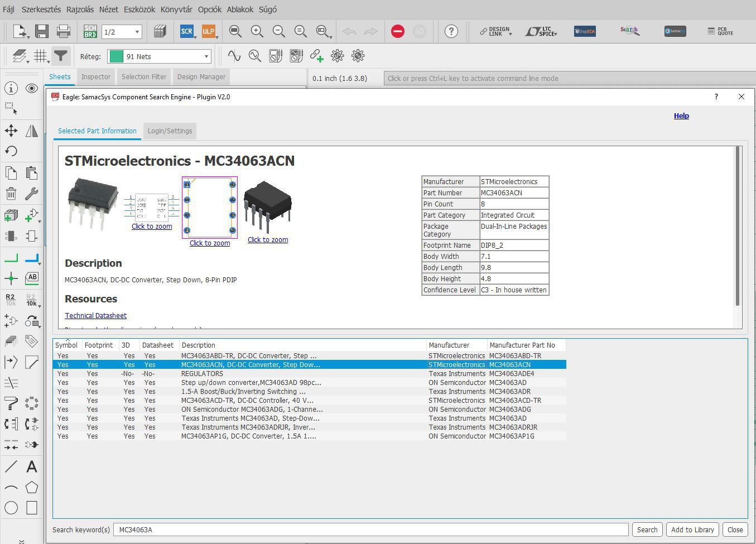The height and width of the screenshot is (544, 756).
Task: Click the Samacsys toolbar icon
Action: pyautogui.click(x=675, y=31)
